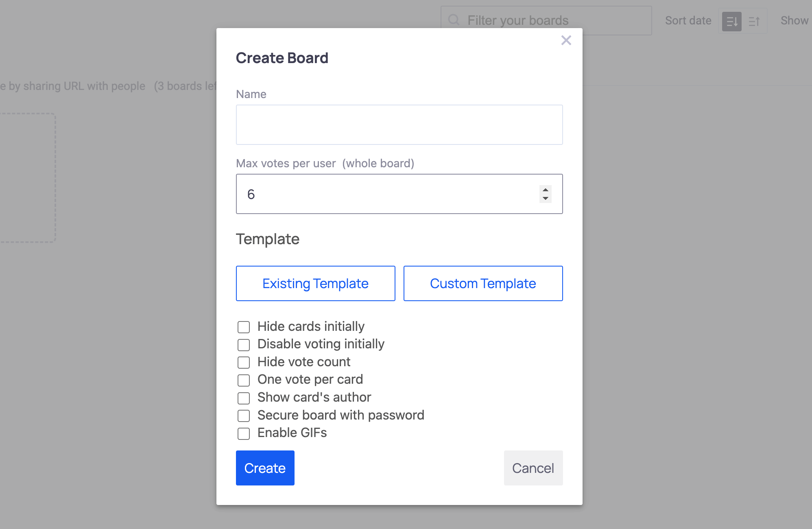This screenshot has width=812, height=529.
Task: Click the Filter your boards field
Action: (529, 20)
